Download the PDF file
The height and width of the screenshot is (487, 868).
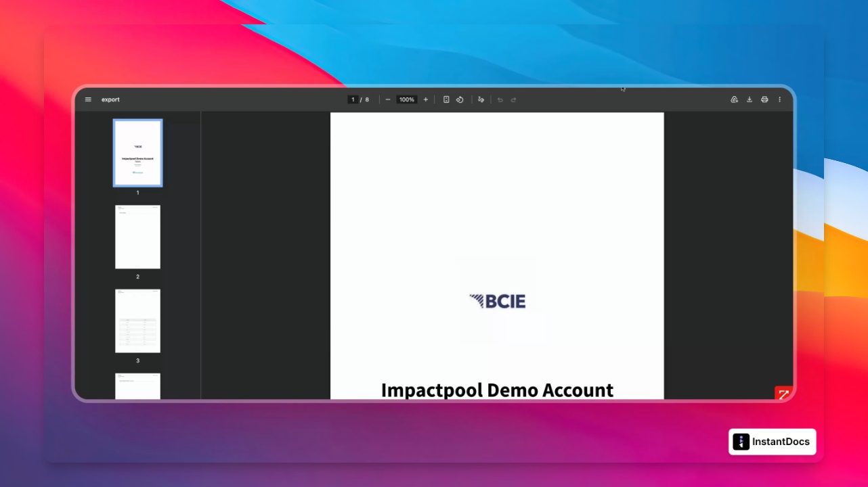pos(750,99)
